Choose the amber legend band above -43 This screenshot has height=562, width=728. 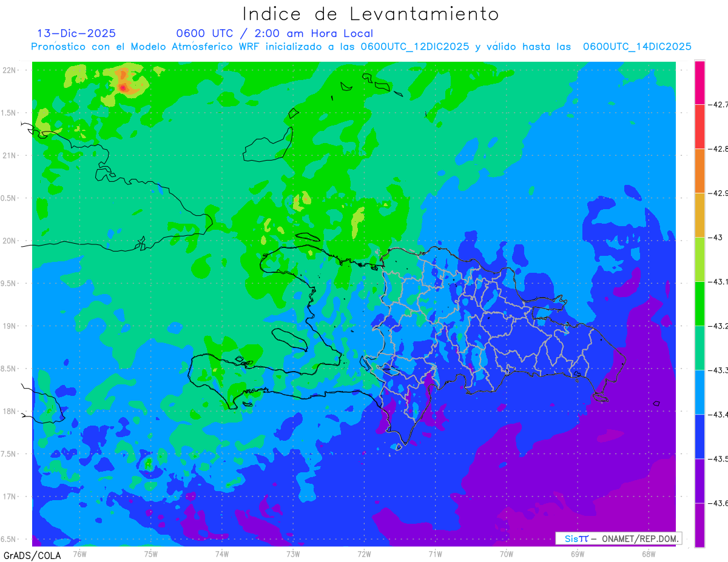699,215
